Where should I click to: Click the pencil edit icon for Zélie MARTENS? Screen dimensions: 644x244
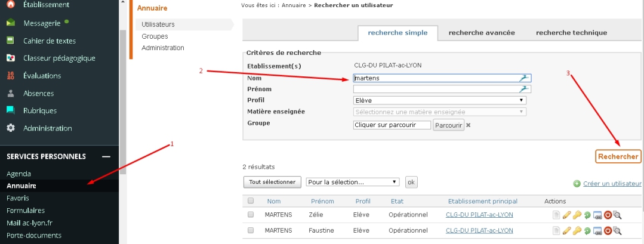(566, 215)
